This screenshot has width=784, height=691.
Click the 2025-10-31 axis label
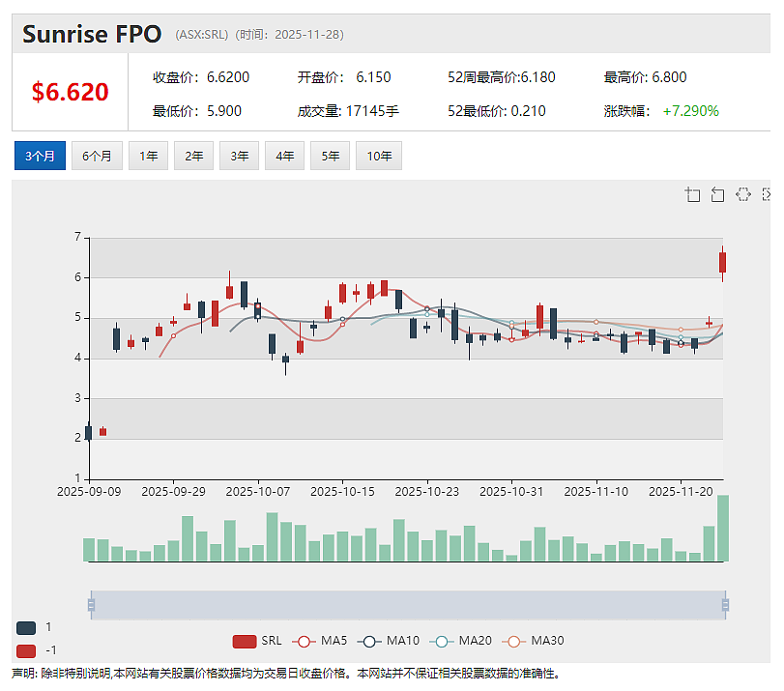coord(511,492)
